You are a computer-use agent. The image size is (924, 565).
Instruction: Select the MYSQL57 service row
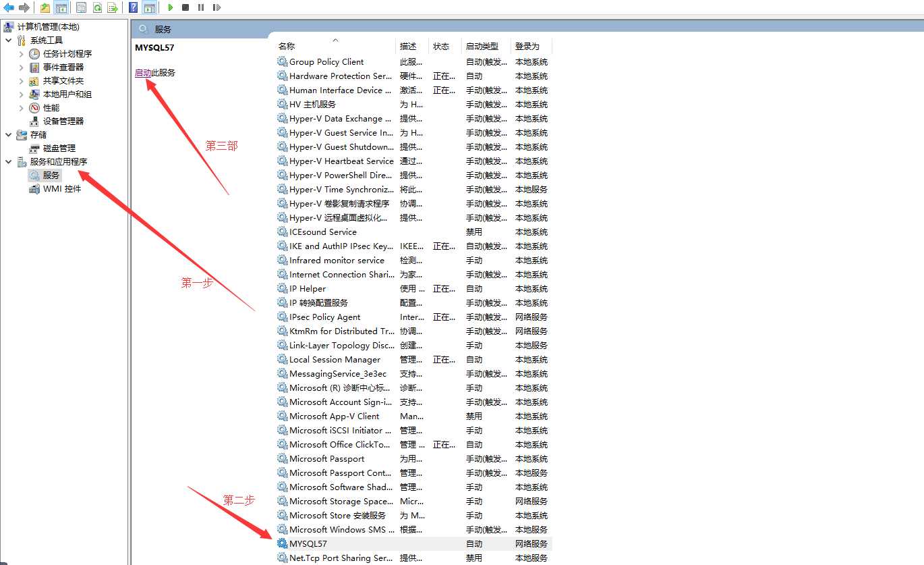pyautogui.click(x=413, y=543)
